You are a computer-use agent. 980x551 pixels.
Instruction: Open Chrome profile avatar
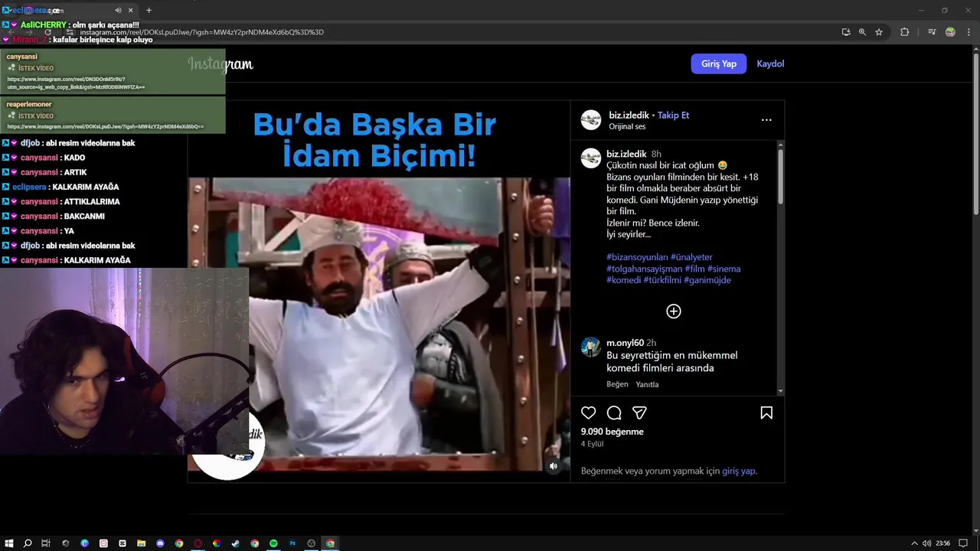coord(950,32)
